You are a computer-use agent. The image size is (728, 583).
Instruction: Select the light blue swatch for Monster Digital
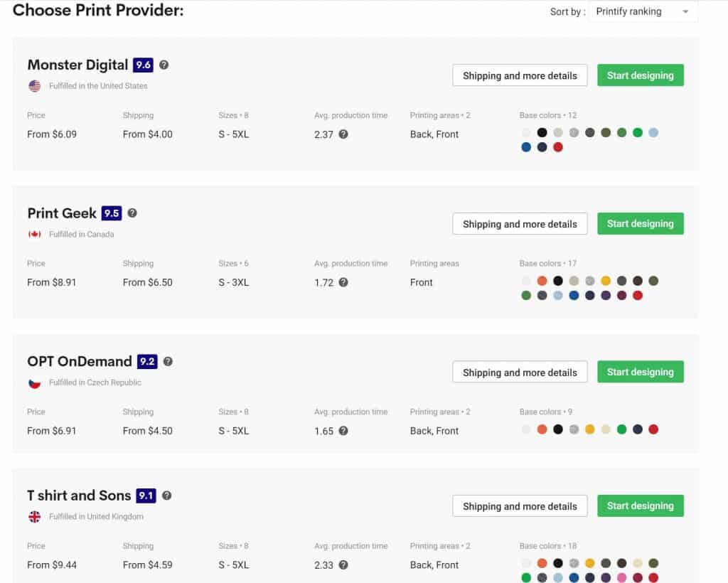[653, 133]
